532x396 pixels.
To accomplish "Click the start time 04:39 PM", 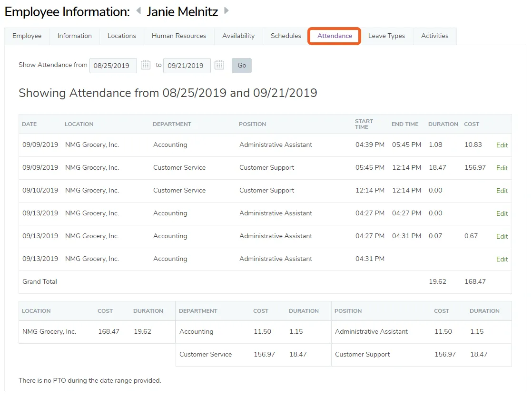I will [x=370, y=145].
